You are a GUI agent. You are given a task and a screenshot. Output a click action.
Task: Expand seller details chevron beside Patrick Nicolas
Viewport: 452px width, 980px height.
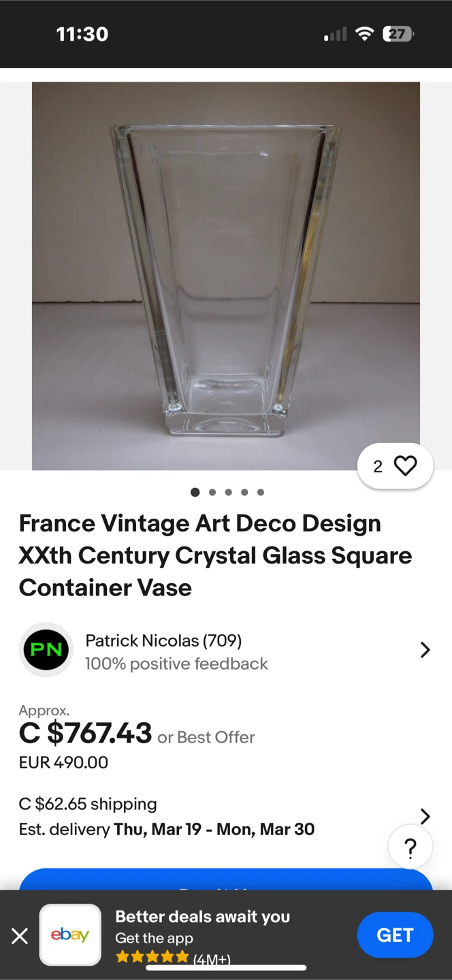click(425, 650)
